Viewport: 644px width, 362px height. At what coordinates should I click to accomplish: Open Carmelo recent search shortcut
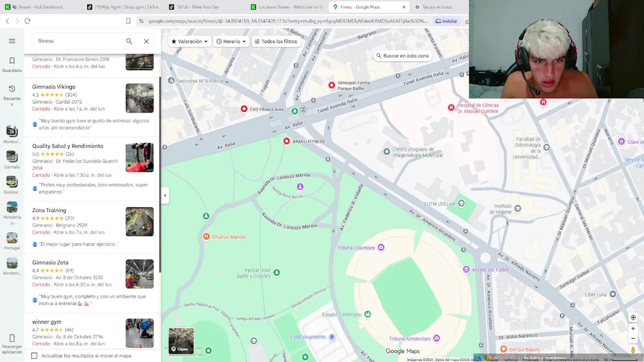pos(12,160)
